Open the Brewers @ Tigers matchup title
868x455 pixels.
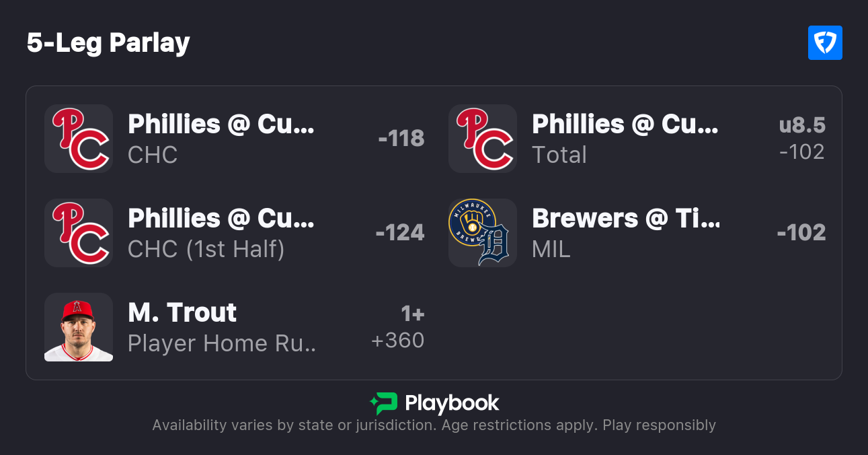625,218
